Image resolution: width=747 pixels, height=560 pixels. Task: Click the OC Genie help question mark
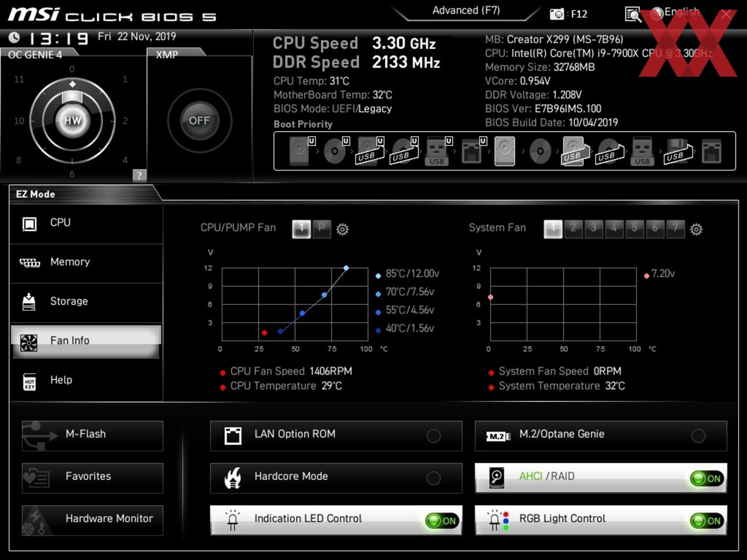coord(140,175)
